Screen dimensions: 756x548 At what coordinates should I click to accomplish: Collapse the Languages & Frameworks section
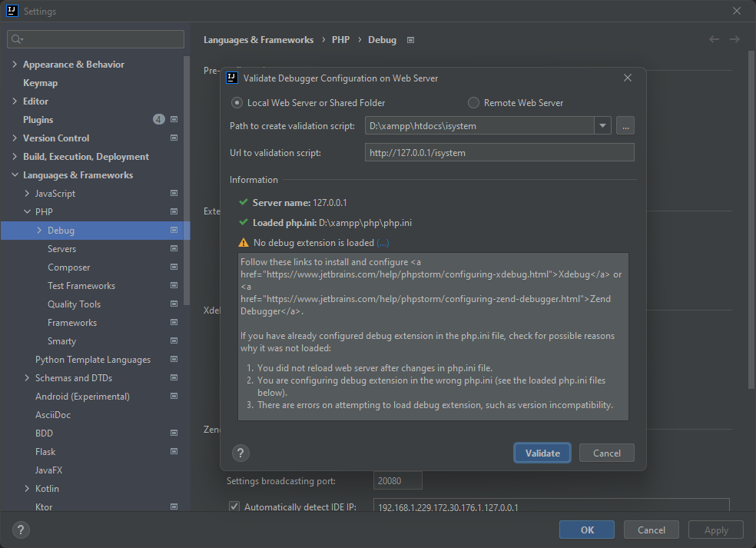(14, 174)
